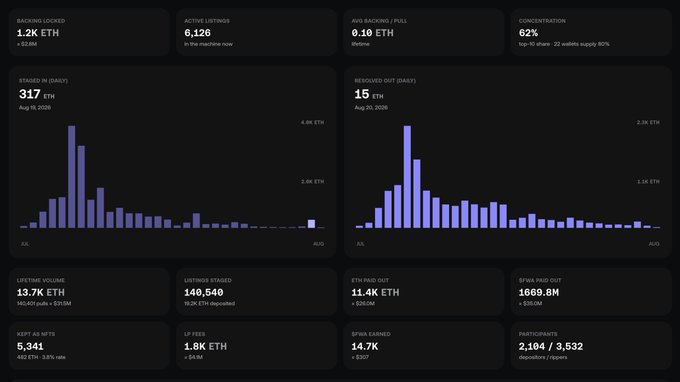Image resolution: width=680 pixels, height=382 pixels.
Task: Click the tallest bar in Resolved Out chart
Action: pyautogui.click(x=407, y=177)
